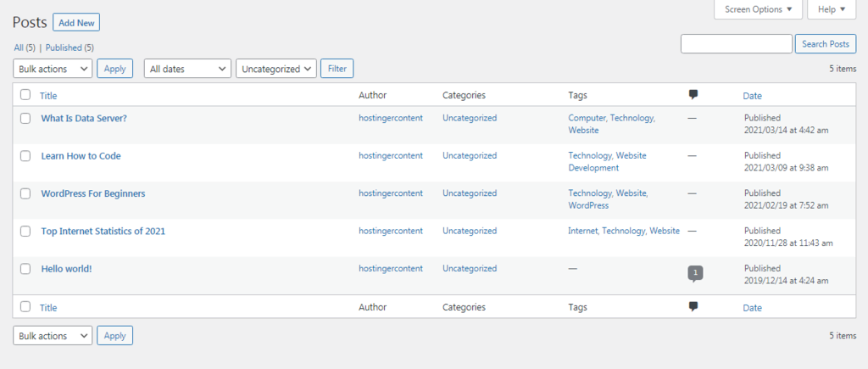Open the bottom Bulk actions dropdown

[53, 336]
